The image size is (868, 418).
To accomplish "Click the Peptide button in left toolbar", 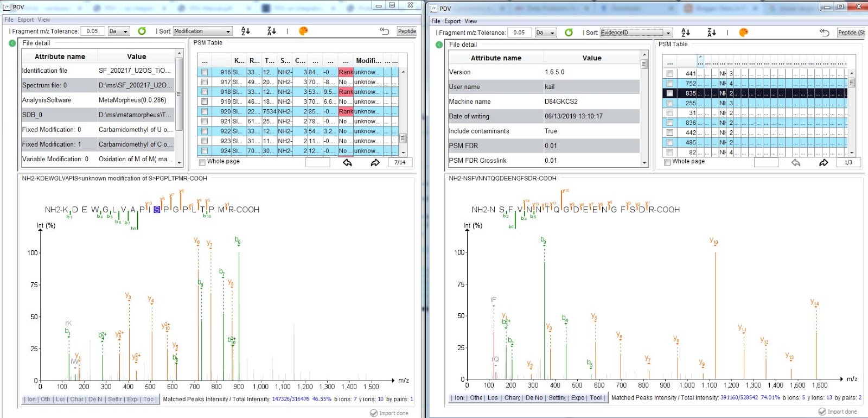I will click(407, 31).
